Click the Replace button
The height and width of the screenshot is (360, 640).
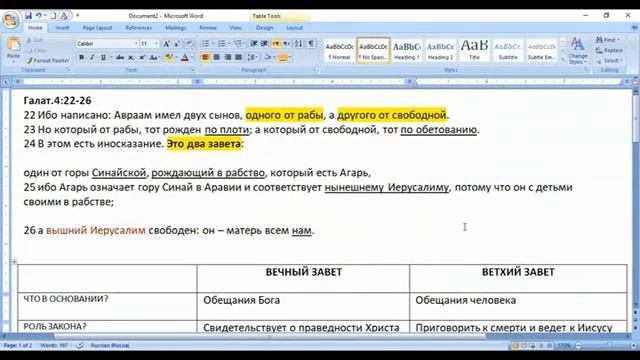tap(609, 50)
